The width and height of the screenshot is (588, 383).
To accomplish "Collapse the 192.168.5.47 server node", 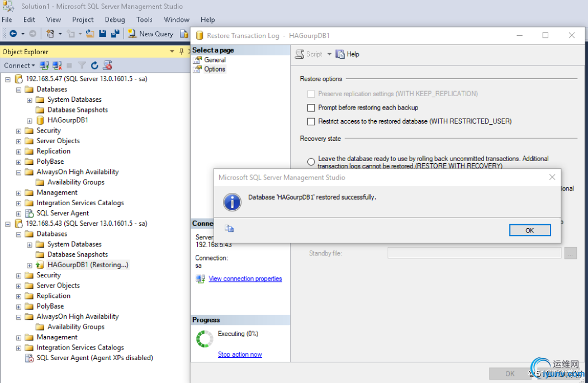I will (x=7, y=79).
